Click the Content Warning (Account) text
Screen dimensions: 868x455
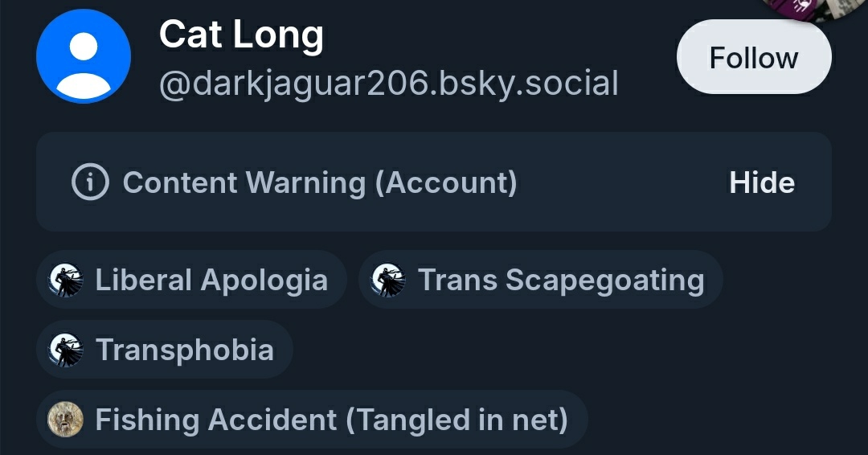pos(319,182)
